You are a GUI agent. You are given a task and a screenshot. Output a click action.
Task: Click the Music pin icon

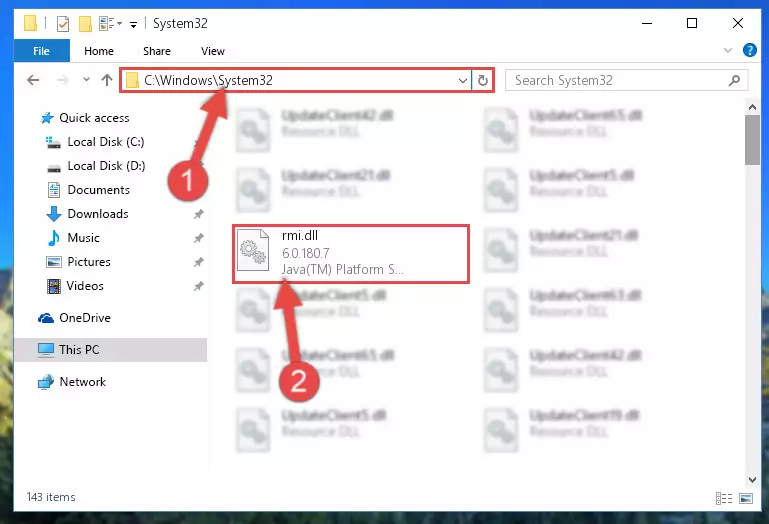pos(199,238)
